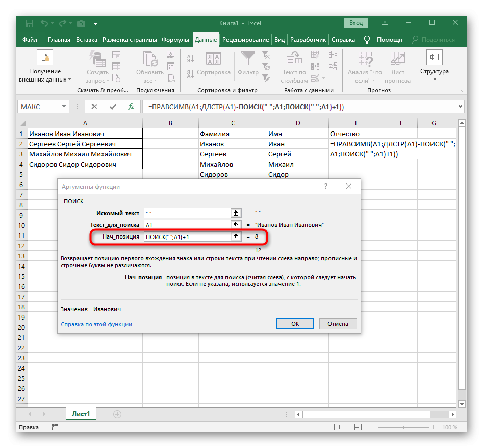The height and width of the screenshot is (448, 483).
Task: Open the Справка по этой функции link
Action: point(96,324)
